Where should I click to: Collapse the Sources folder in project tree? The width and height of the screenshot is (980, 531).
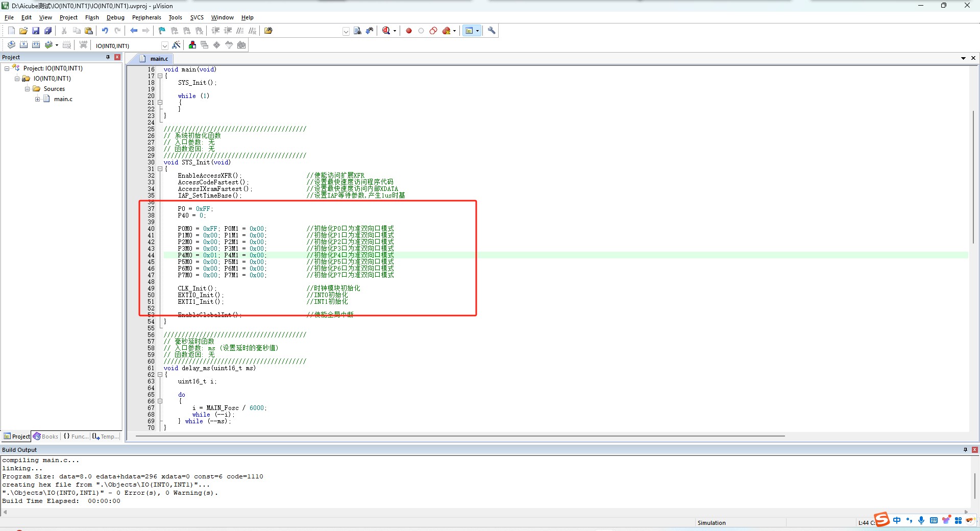pyautogui.click(x=27, y=89)
